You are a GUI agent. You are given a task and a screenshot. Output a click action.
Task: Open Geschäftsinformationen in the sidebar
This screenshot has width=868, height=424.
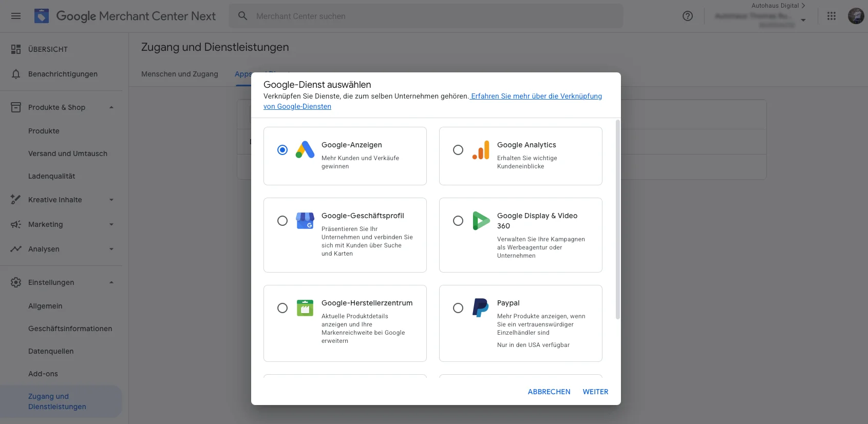(x=70, y=329)
